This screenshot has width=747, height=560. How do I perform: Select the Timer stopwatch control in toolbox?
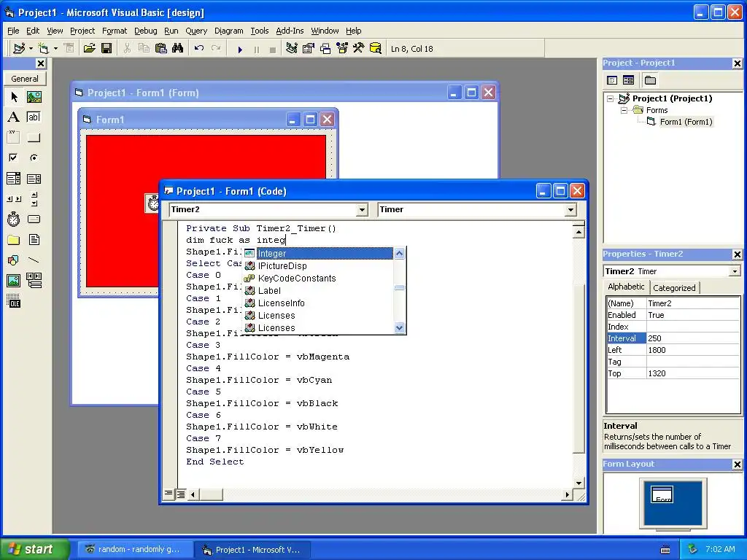(14, 219)
